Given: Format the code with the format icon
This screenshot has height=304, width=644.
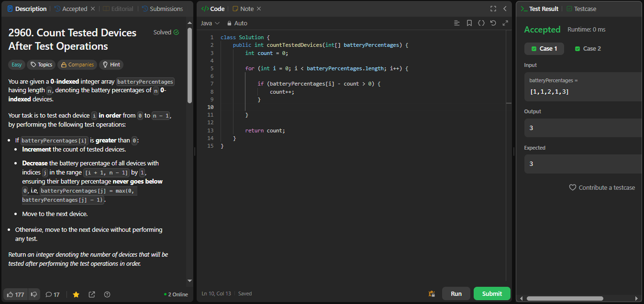Looking at the screenshot, I should click(x=456, y=23).
